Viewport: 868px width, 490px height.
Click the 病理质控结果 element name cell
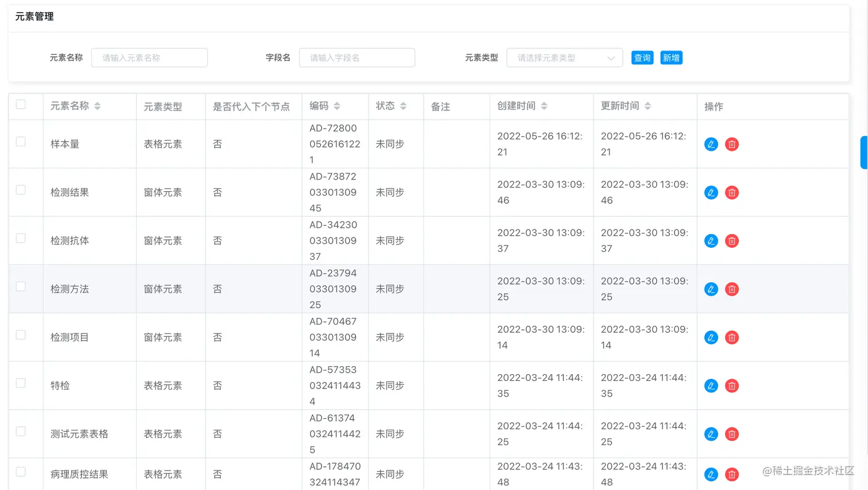coord(79,475)
